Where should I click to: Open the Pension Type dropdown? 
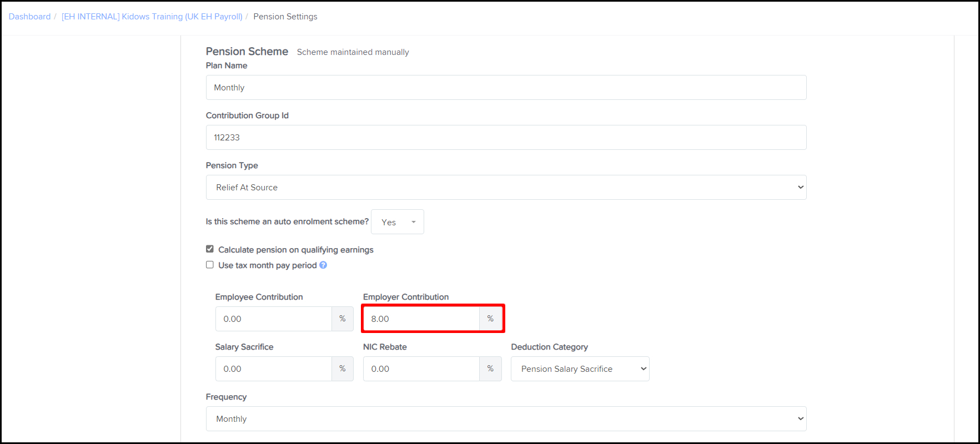point(506,188)
